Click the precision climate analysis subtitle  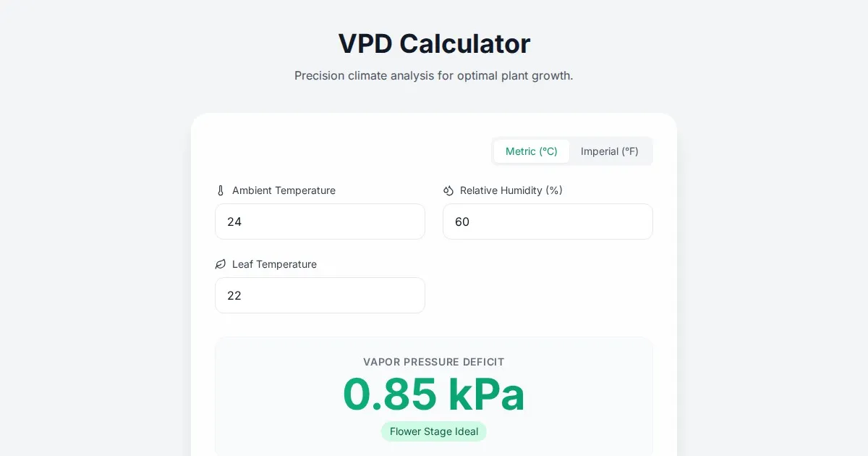(434, 75)
